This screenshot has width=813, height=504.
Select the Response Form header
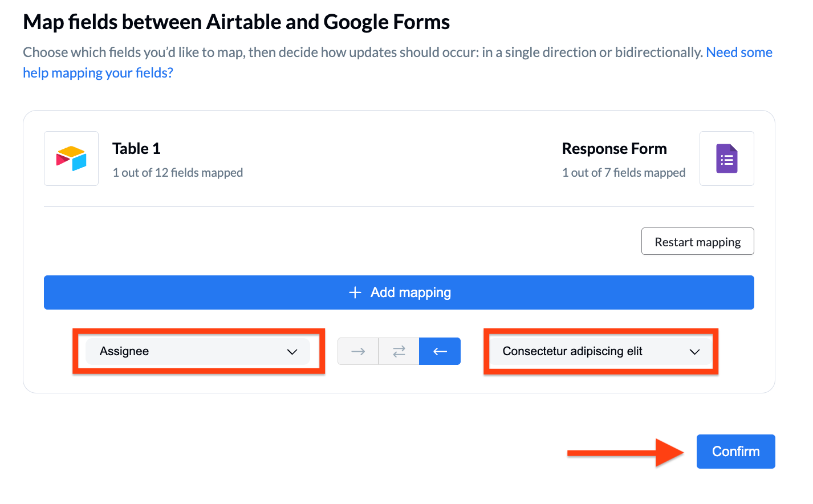(x=614, y=148)
